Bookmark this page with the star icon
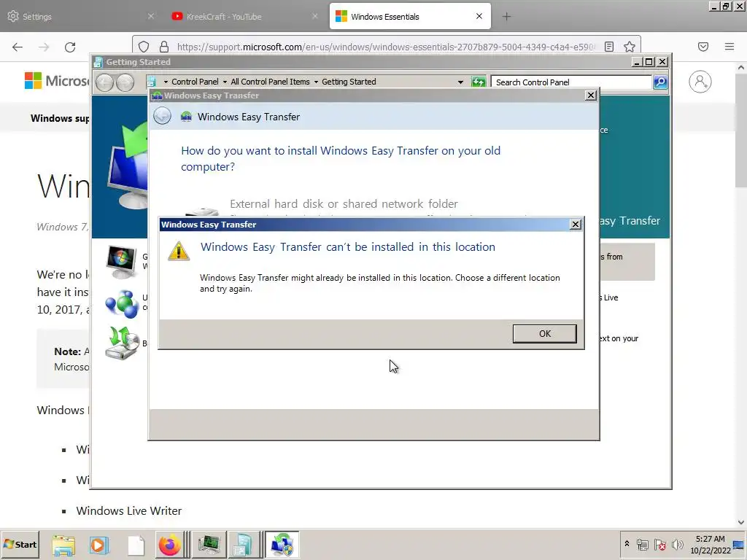Viewport: 747px width, 560px height. coord(630,47)
